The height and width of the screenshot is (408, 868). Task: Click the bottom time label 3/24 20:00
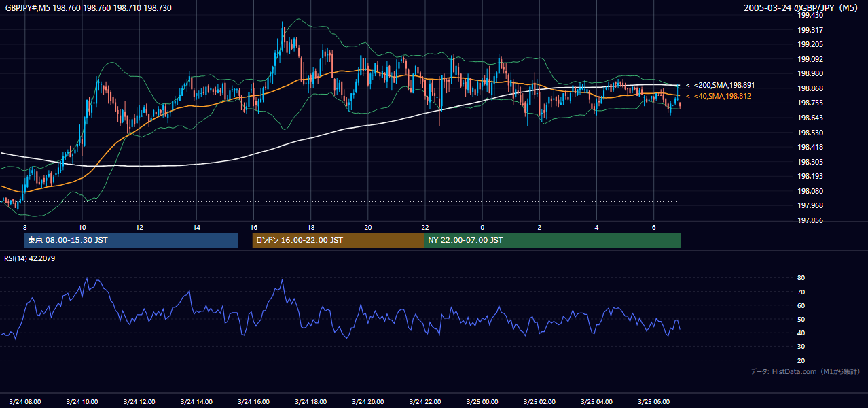(367, 401)
